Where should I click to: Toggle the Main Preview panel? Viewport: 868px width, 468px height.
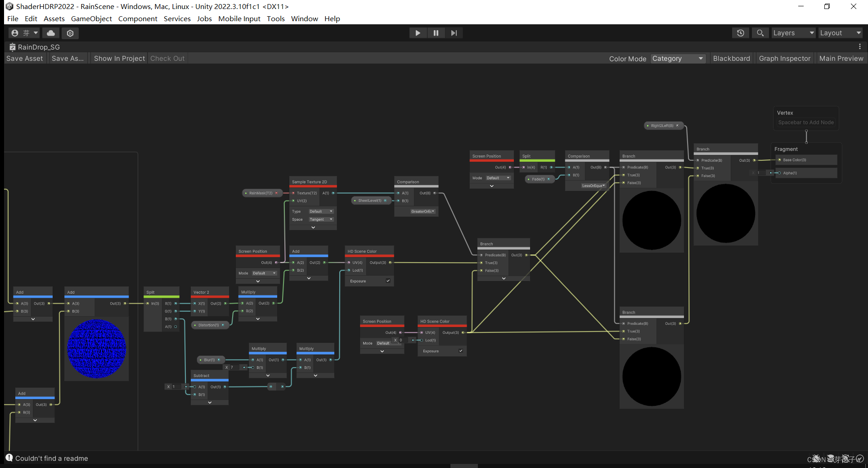841,59
